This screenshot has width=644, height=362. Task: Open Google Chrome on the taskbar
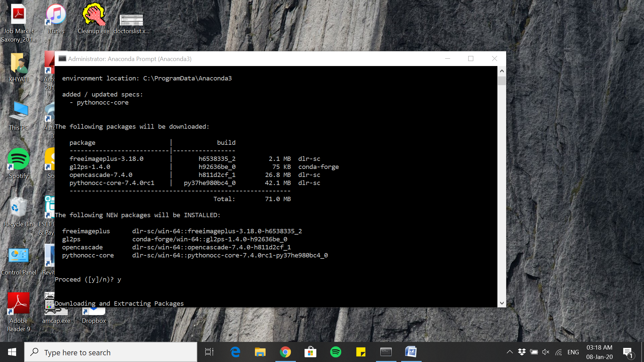coord(285,352)
